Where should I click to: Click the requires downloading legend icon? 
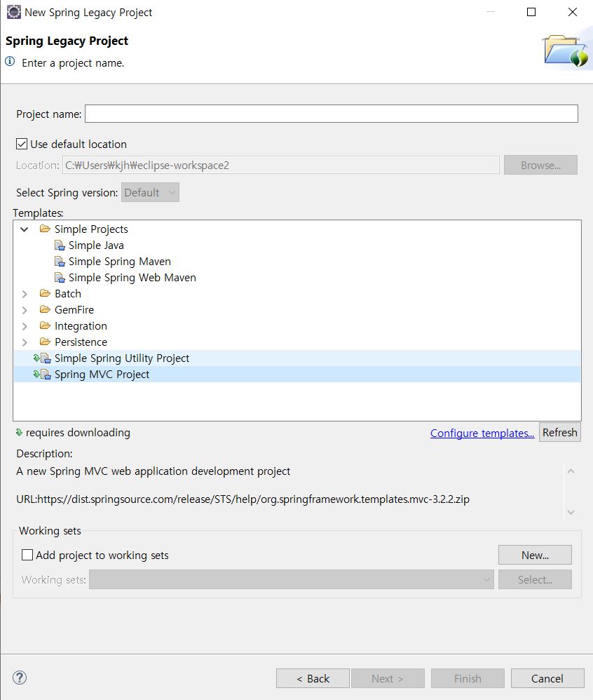(19, 432)
